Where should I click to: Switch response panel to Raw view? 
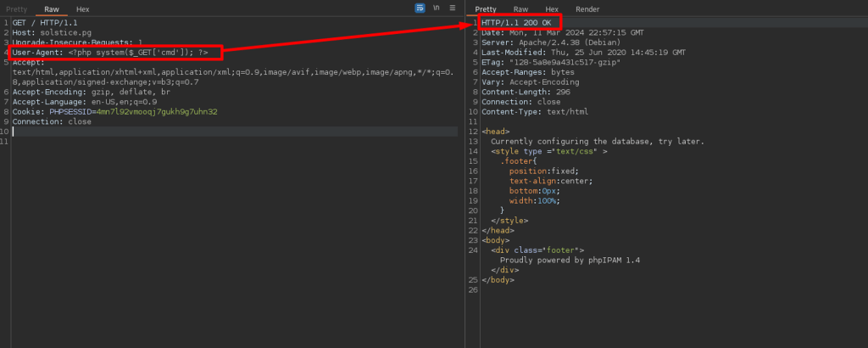(x=520, y=8)
